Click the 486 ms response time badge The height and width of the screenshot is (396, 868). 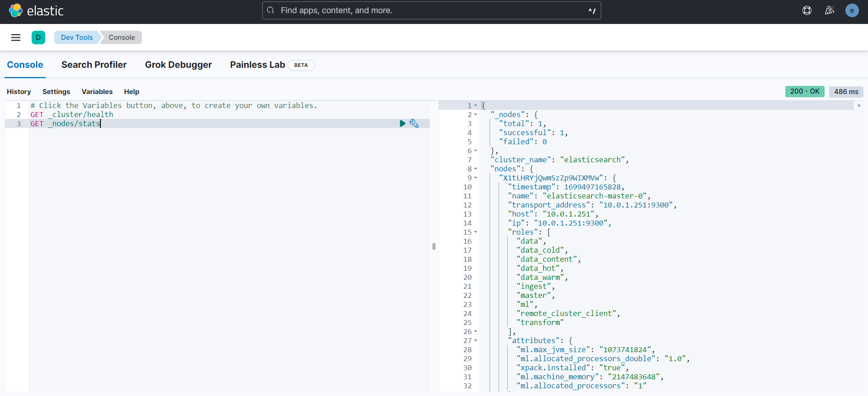click(x=846, y=92)
